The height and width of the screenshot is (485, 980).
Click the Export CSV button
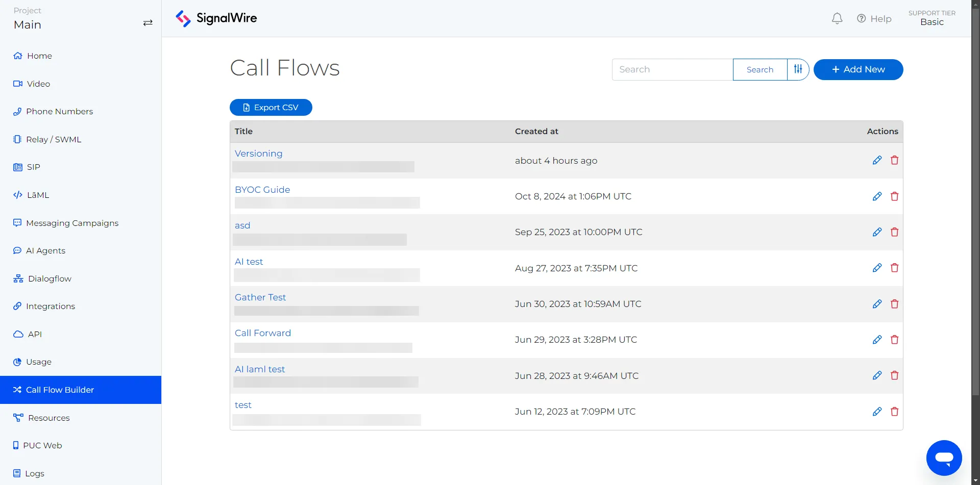pyautogui.click(x=271, y=107)
